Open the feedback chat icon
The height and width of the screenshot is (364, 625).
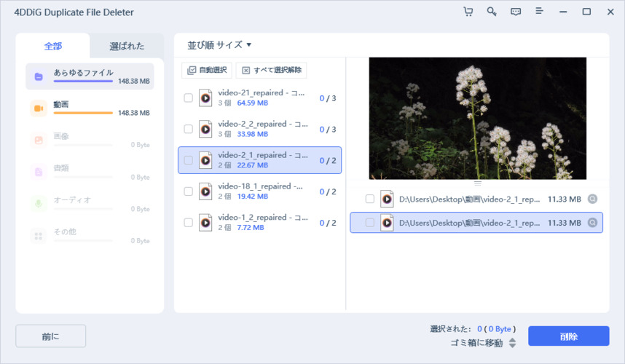tap(516, 12)
